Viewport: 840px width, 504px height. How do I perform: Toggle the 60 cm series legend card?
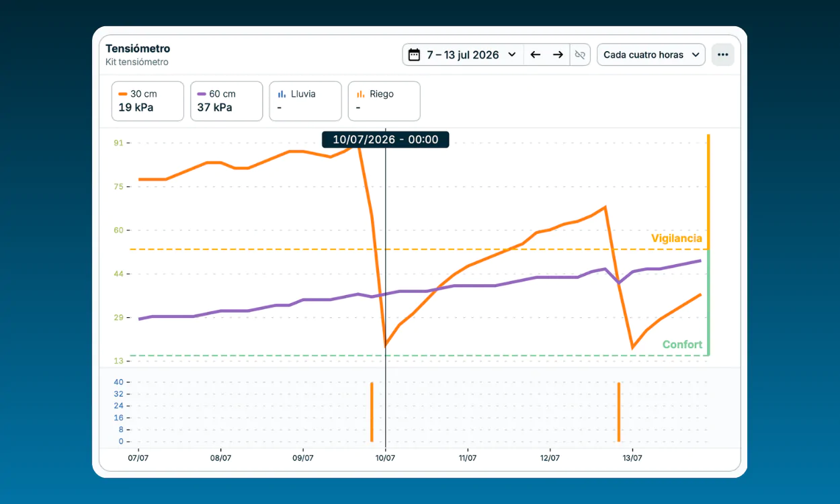(226, 101)
